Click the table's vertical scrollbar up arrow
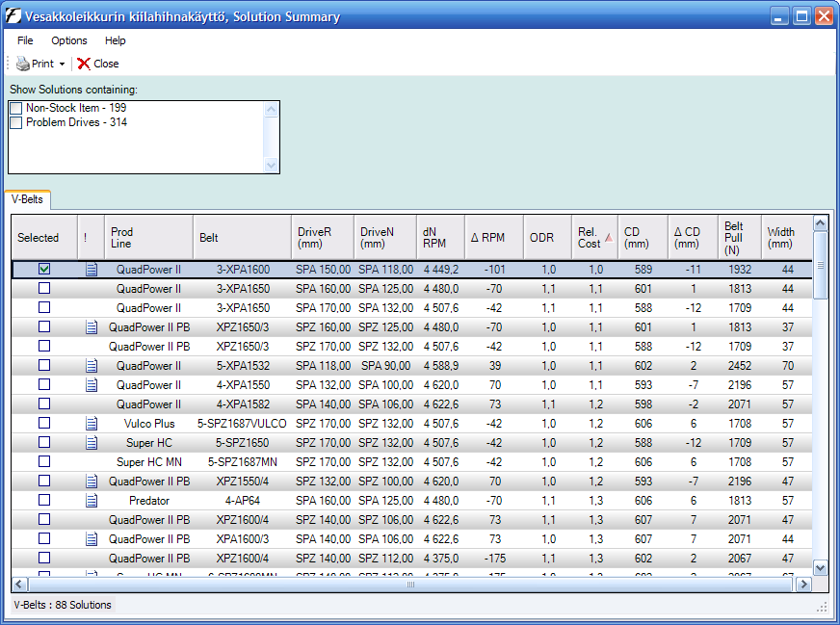 pyautogui.click(x=820, y=222)
